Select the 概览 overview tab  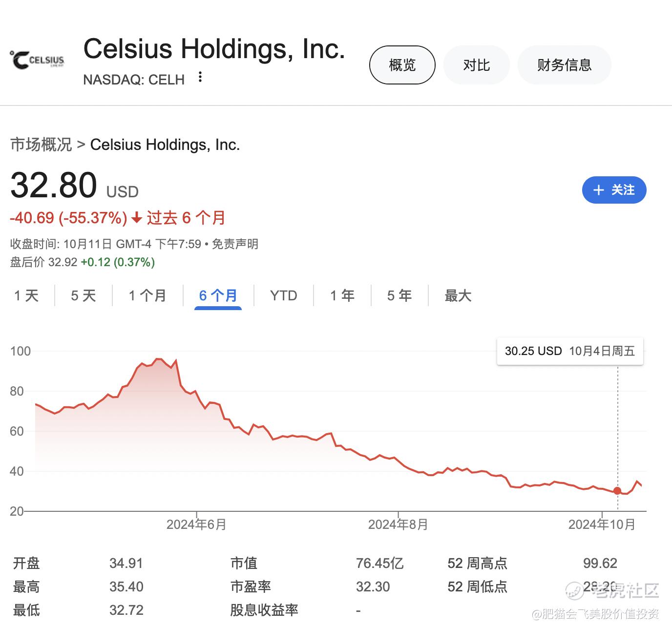click(402, 65)
